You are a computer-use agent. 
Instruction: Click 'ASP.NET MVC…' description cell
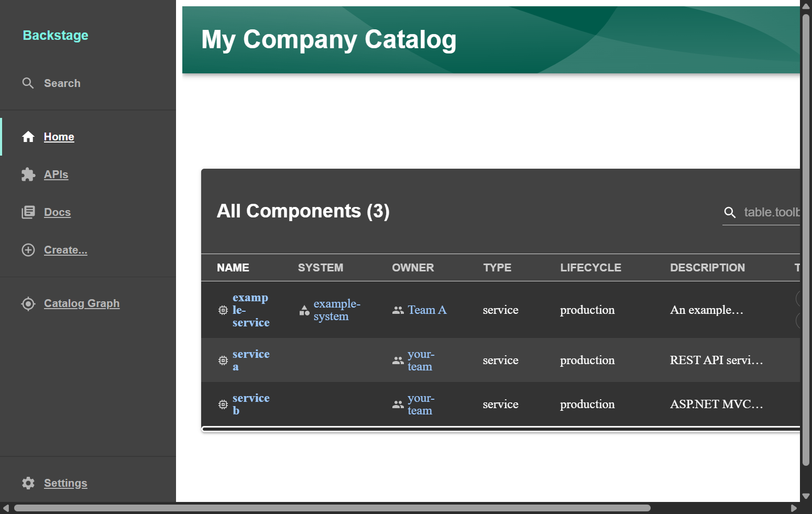716,404
